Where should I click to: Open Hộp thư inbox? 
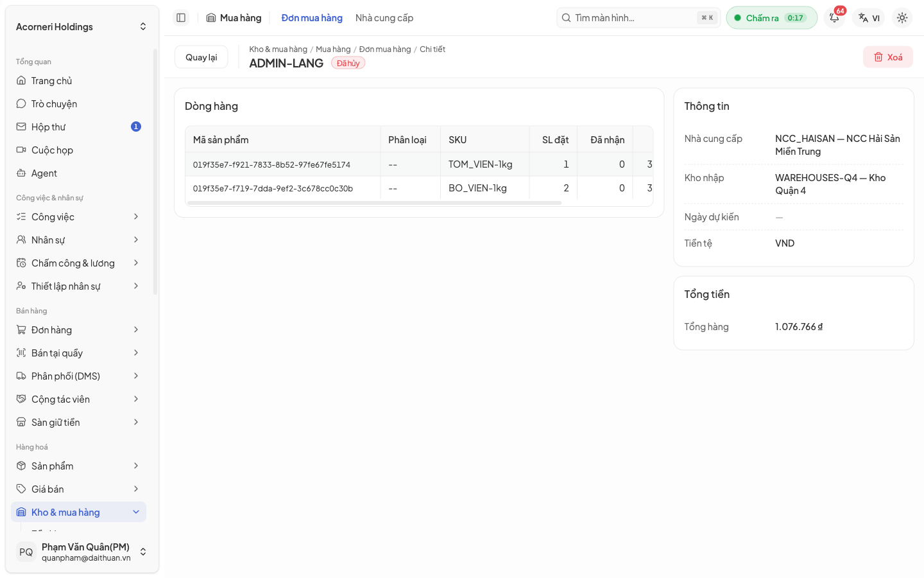pos(79,127)
